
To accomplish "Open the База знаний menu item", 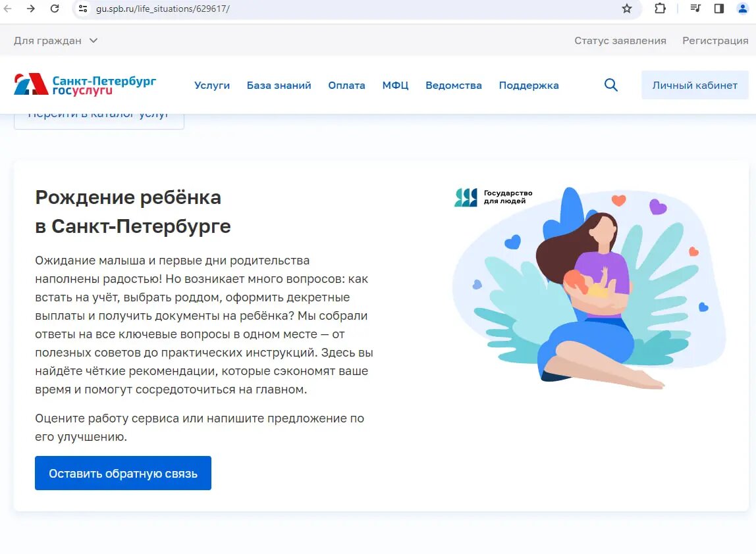I will click(x=279, y=86).
